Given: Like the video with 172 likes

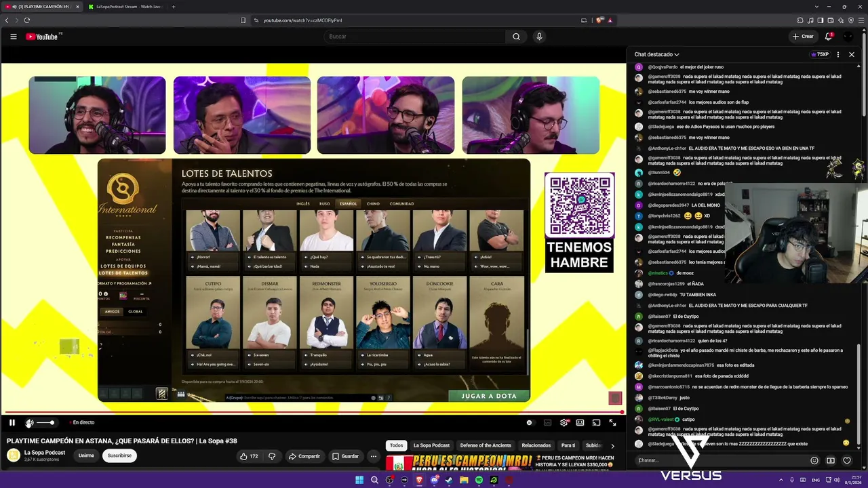Looking at the screenshot, I should coord(249,456).
